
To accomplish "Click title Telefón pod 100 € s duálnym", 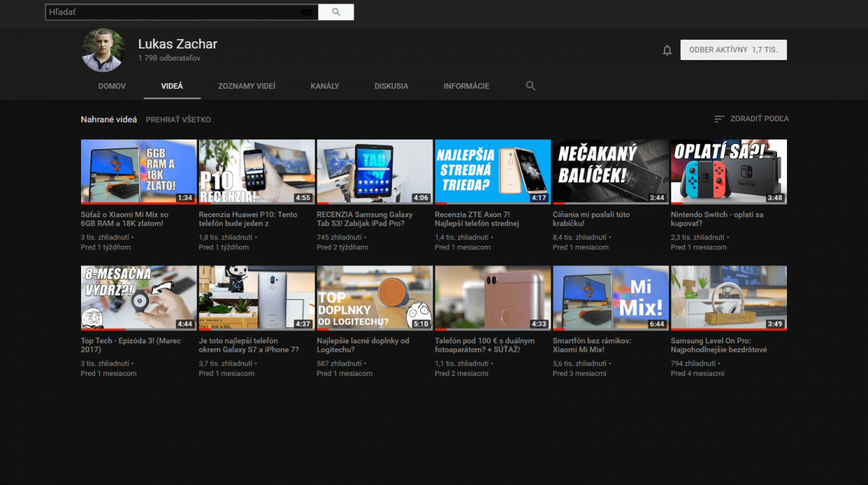I will coord(485,345).
